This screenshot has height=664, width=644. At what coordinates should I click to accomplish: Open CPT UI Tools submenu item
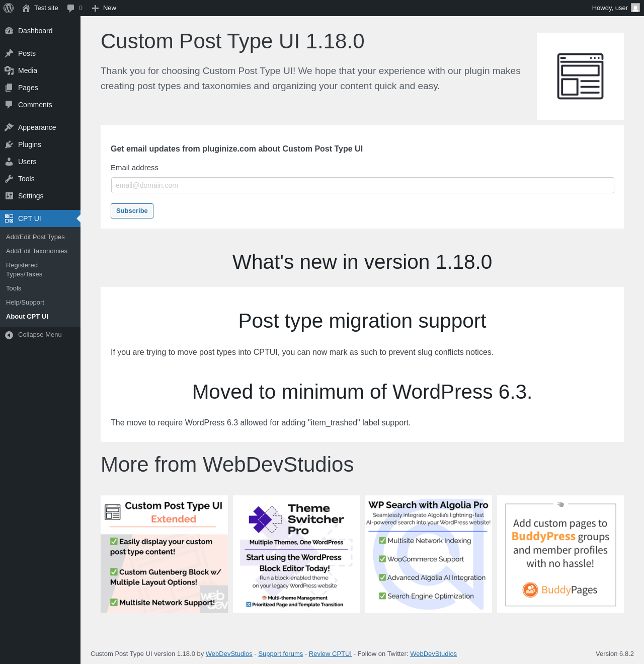(14, 288)
